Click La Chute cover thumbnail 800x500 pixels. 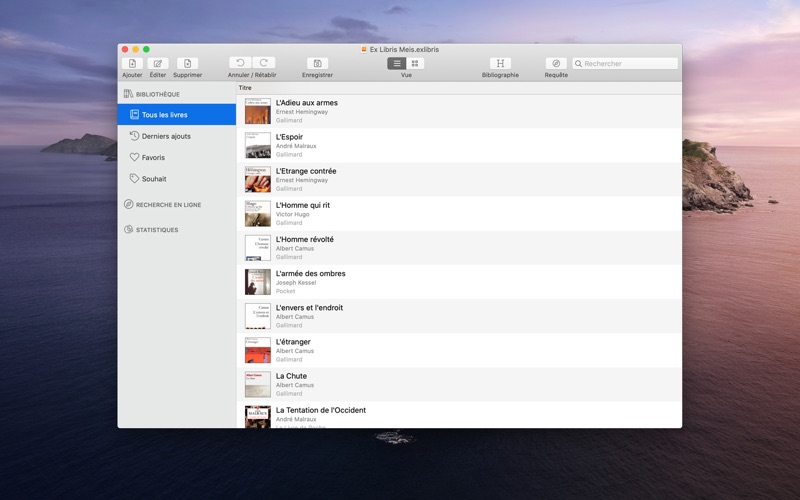tap(258, 385)
